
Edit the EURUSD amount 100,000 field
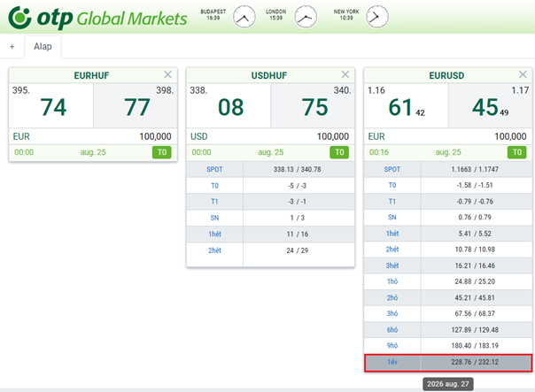point(510,136)
